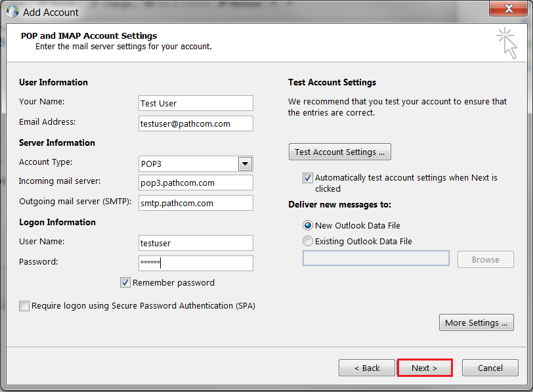Open the Account Type dropdown

(x=245, y=163)
